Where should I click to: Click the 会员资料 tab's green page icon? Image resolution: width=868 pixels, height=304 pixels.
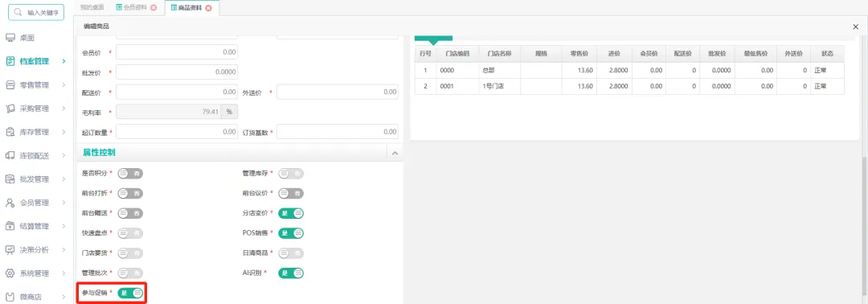(x=118, y=8)
